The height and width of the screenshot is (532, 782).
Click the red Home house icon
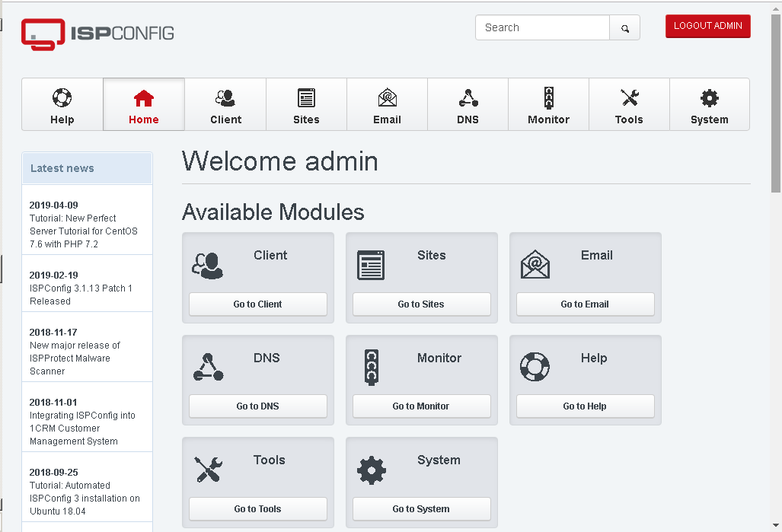tap(144, 98)
